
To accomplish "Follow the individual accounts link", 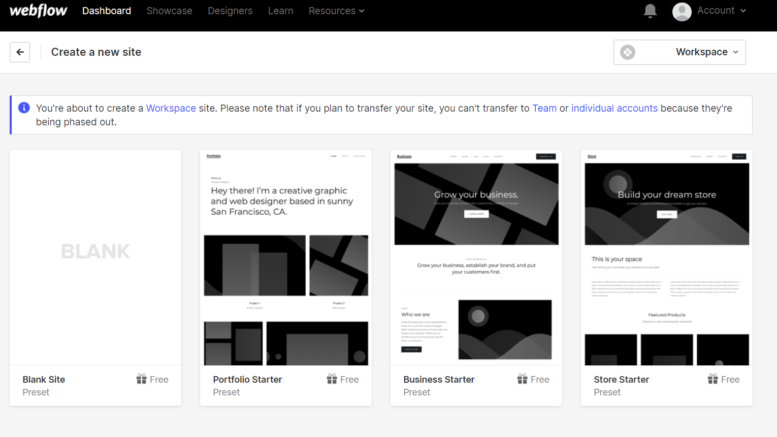I will pos(614,108).
